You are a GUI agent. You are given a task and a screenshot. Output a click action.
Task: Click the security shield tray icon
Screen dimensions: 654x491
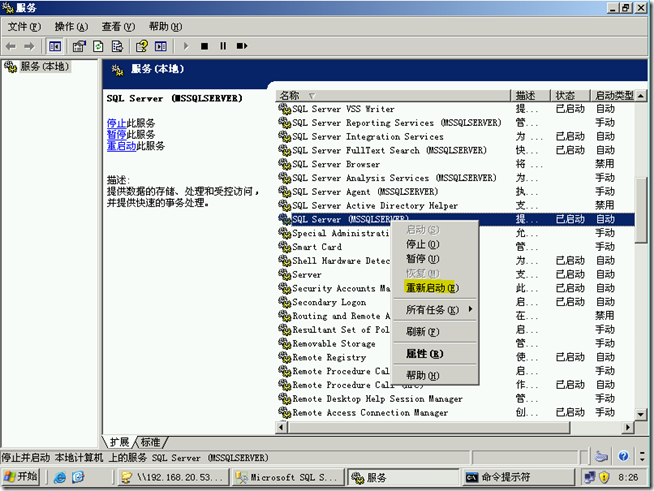click(604, 477)
